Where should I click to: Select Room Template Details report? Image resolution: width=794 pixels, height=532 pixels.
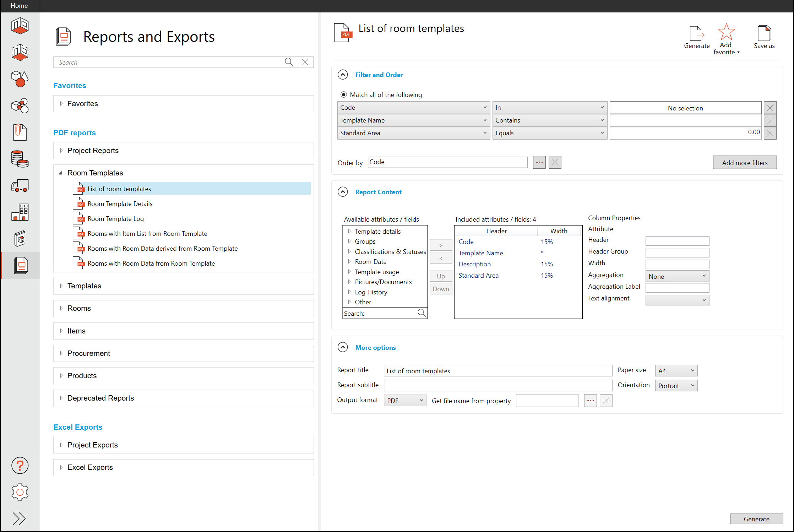pos(120,204)
